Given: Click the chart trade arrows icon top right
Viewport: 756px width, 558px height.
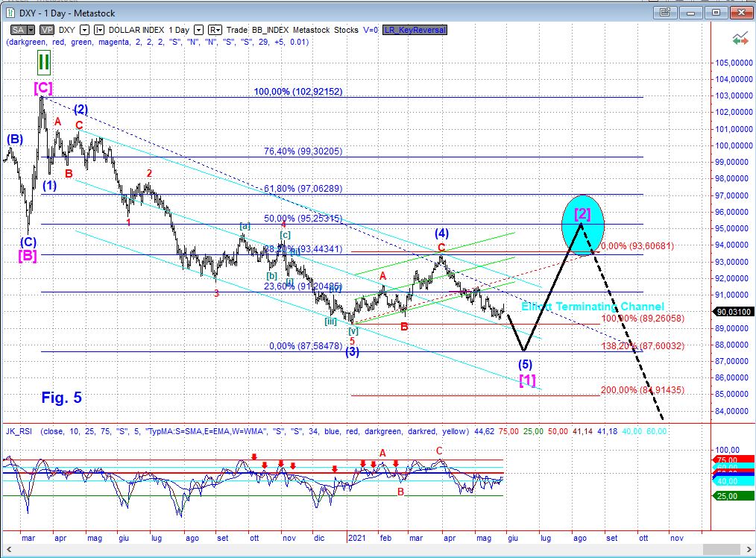Looking at the screenshot, I should pyautogui.click(x=739, y=38).
